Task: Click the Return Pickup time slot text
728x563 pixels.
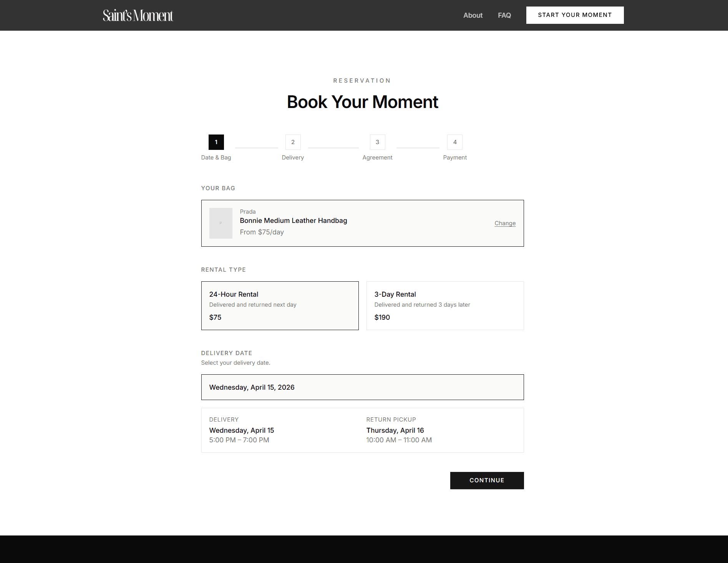Action: click(x=399, y=440)
